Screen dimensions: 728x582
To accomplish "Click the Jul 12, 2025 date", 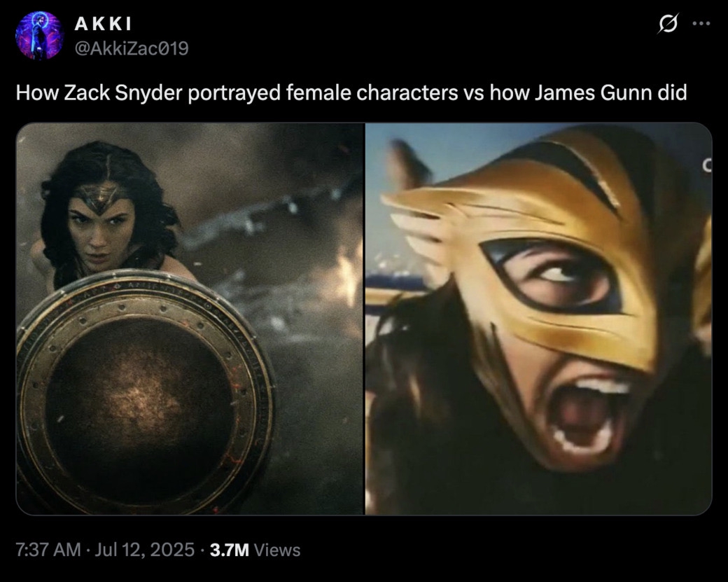I will point(144,550).
